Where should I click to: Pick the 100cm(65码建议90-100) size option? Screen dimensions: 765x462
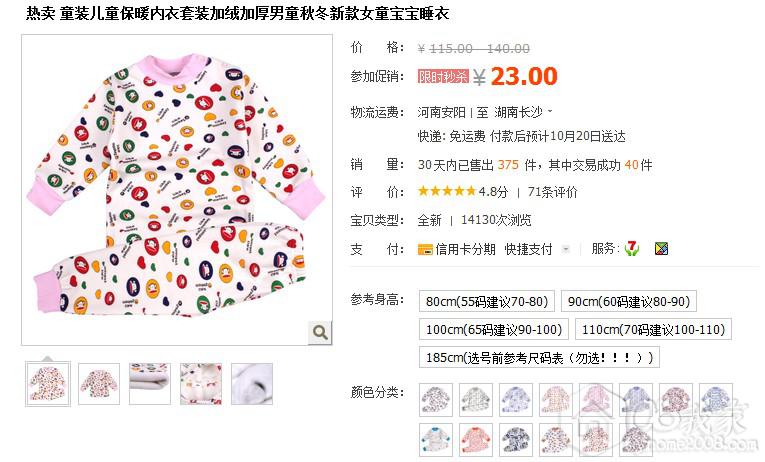click(x=494, y=329)
